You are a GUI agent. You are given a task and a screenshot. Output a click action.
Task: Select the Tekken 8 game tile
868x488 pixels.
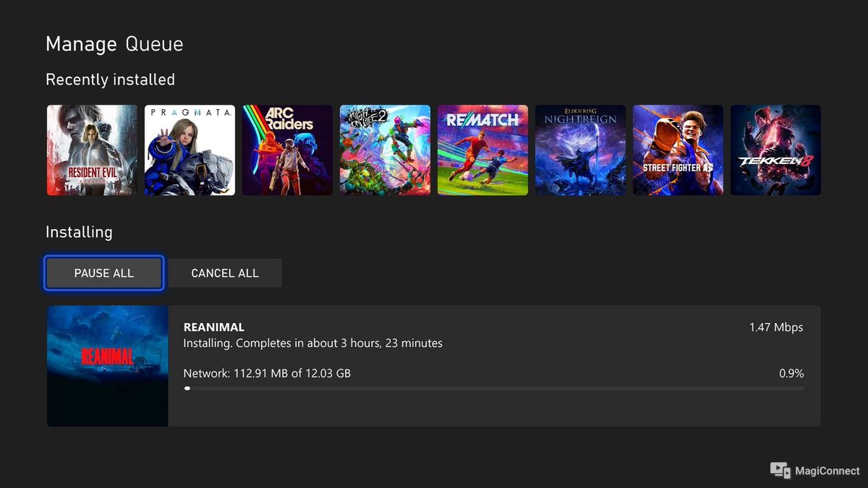[x=775, y=150]
